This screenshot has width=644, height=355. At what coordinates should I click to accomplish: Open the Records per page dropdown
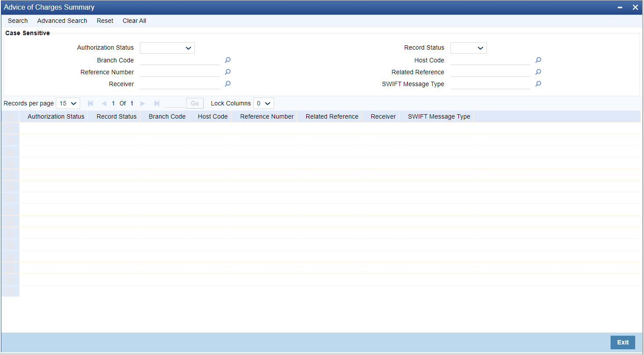pos(68,103)
